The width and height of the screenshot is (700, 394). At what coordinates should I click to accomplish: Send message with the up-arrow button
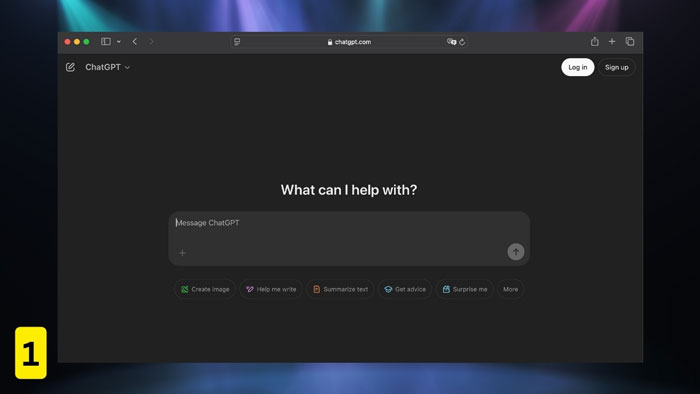pyautogui.click(x=516, y=252)
